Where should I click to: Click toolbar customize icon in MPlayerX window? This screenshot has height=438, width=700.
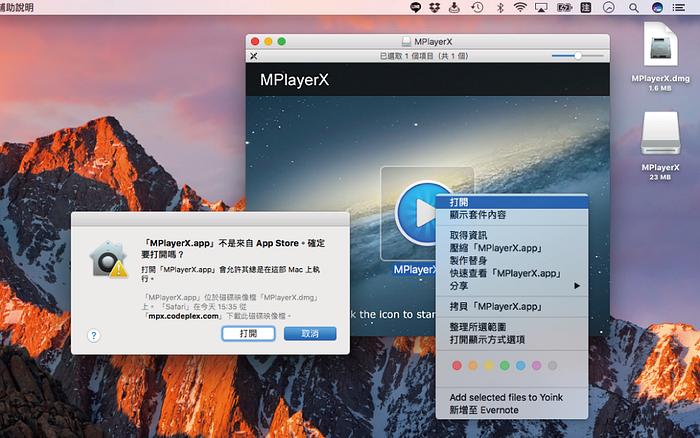click(x=254, y=56)
